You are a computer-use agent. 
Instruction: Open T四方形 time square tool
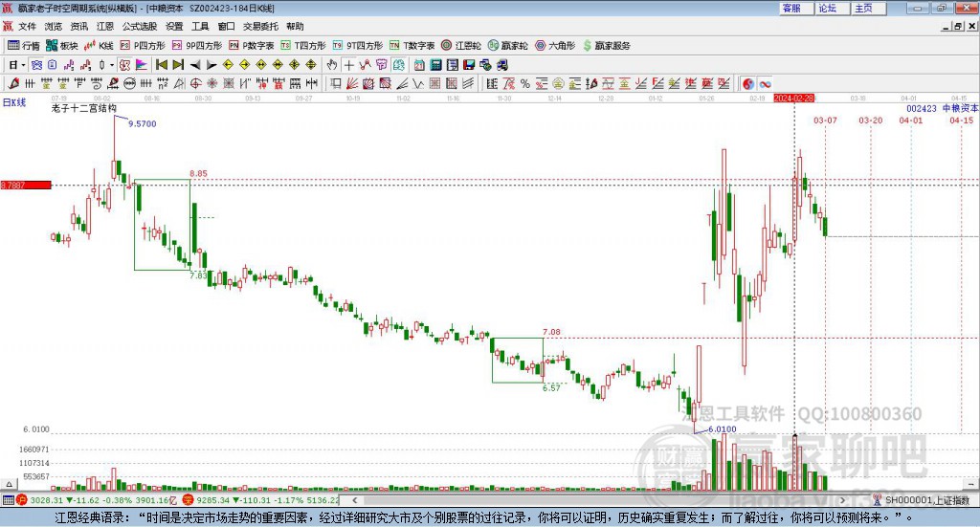[303, 46]
